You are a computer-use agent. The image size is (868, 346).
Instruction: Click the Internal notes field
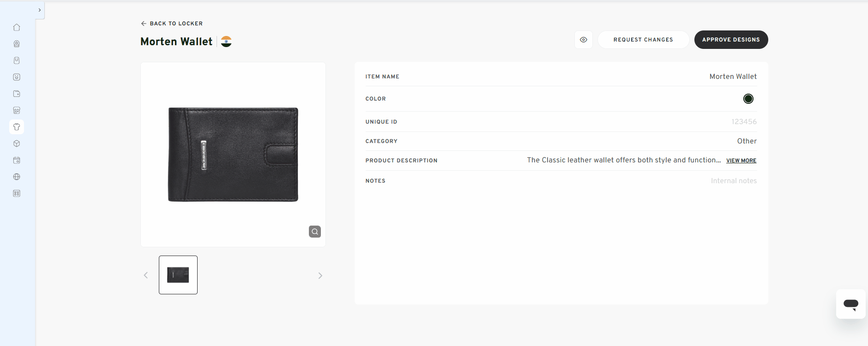tap(734, 181)
